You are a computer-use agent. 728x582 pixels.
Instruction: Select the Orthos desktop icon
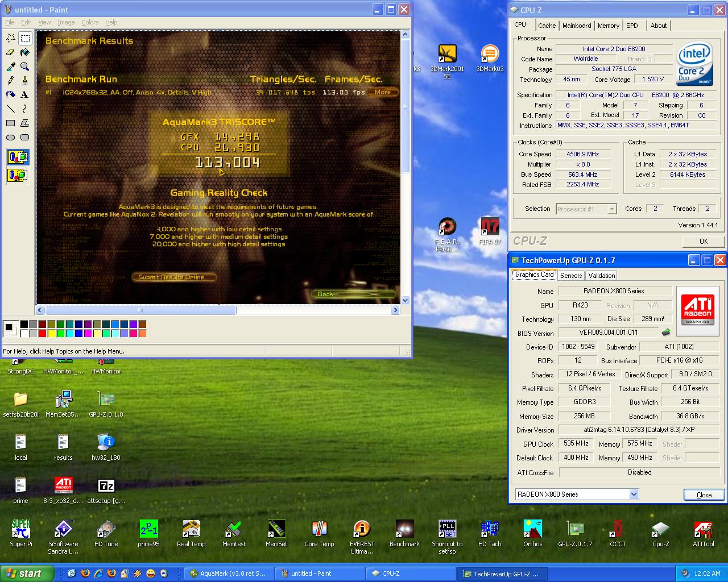point(532,534)
